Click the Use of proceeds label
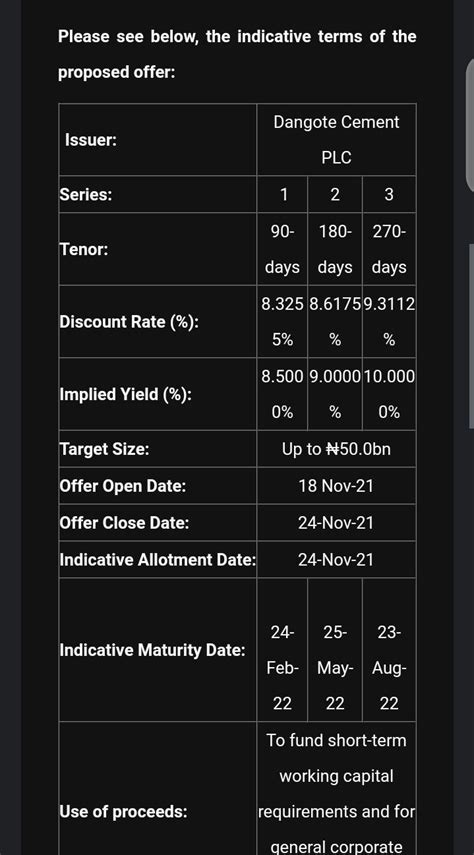This screenshot has height=855, width=474. [x=123, y=812]
